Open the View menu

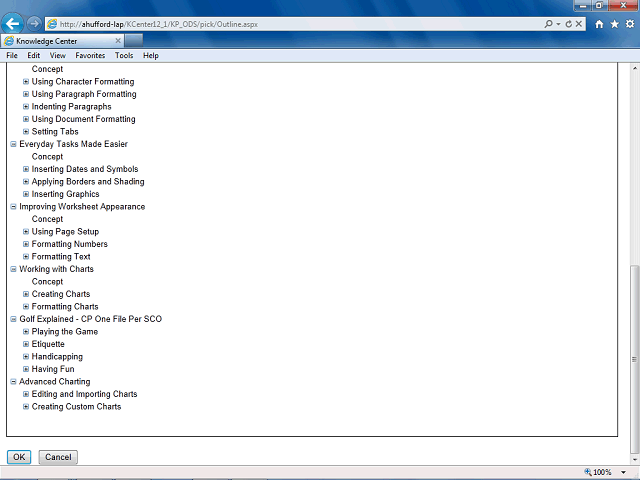(x=58, y=56)
